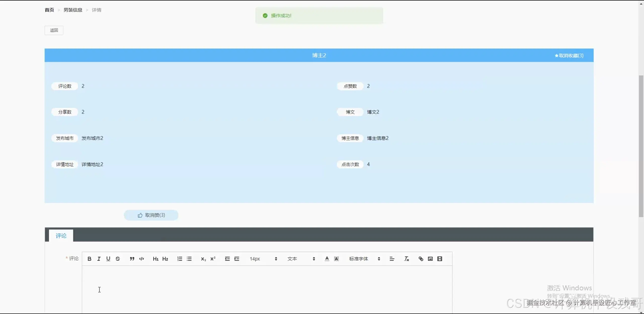Toggle Heading 1 style

(x=155, y=259)
